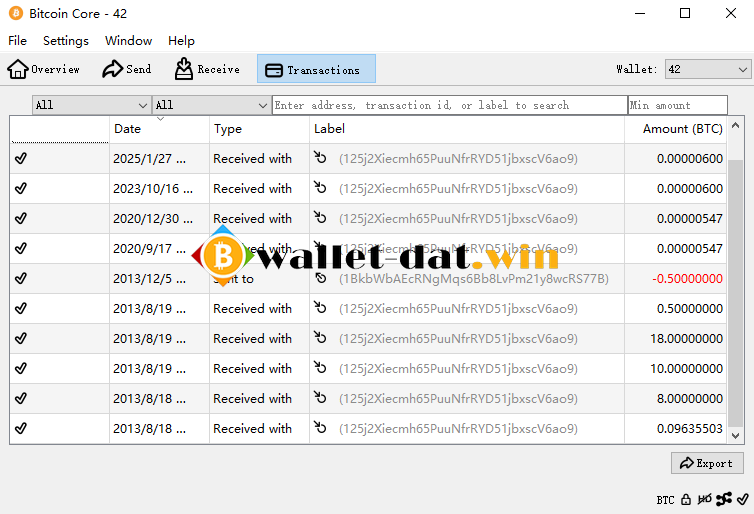This screenshot has width=754, height=514.
Task: Open the Overview tab
Action: tap(43, 69)
